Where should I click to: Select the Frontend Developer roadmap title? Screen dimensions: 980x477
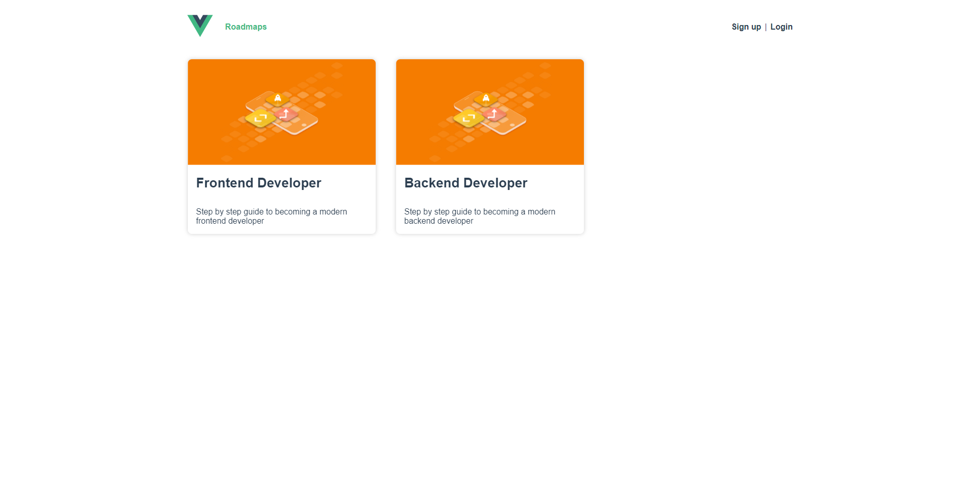259,182
